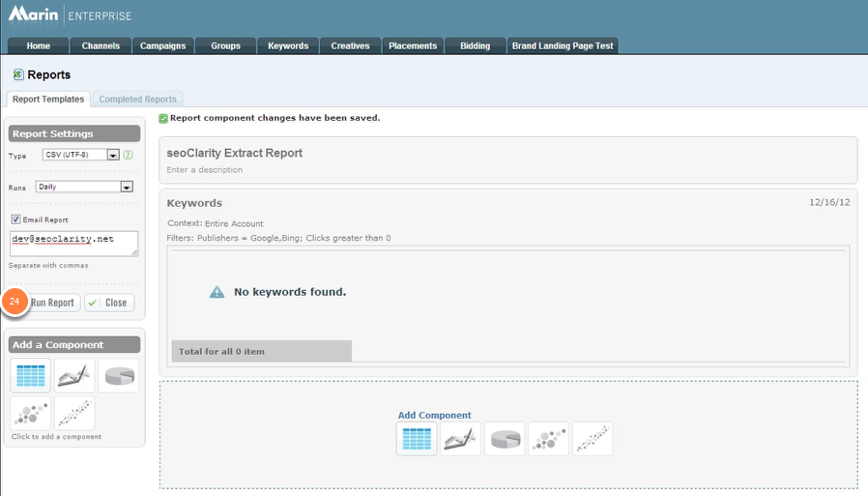Add table grid in Add Component area
This screenshot has height=496, width=868.
[x=417, y=439]
